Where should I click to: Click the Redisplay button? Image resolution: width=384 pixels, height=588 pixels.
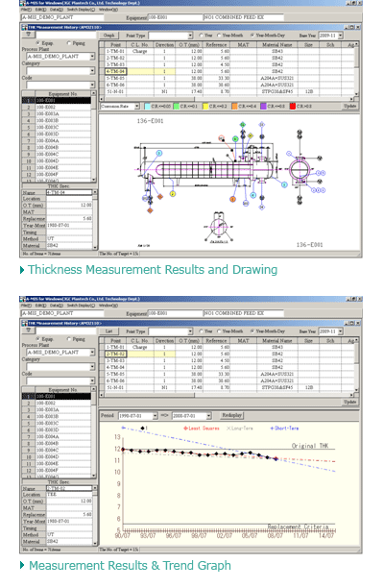(x=232, y=415)
